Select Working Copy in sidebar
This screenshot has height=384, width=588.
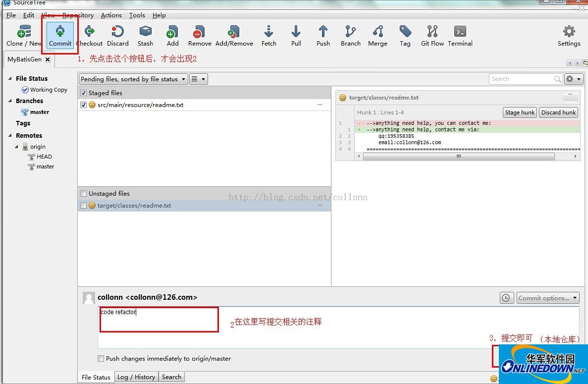[x=45, y=90]
